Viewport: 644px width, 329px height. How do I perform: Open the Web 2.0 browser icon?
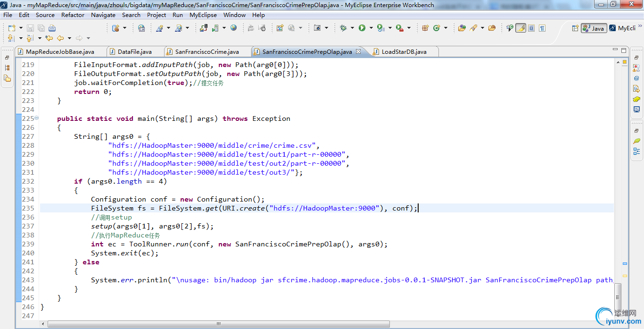[141, 28]
